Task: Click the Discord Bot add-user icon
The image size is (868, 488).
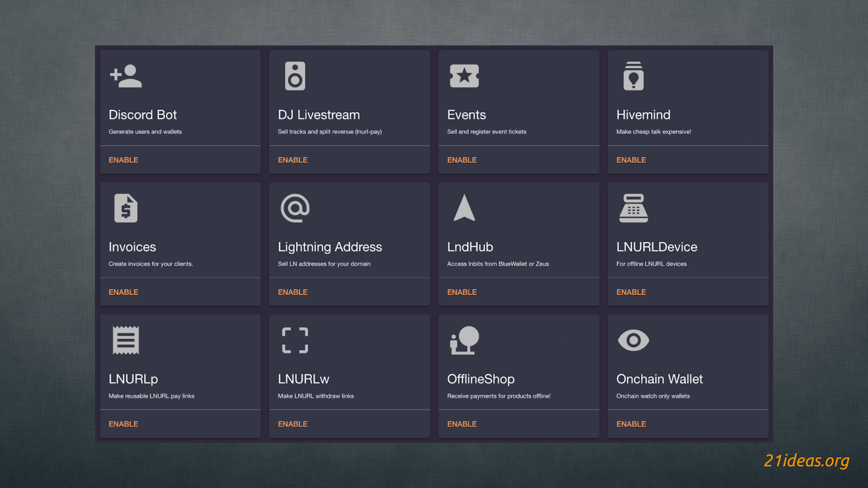Action: tap(126, 76)
